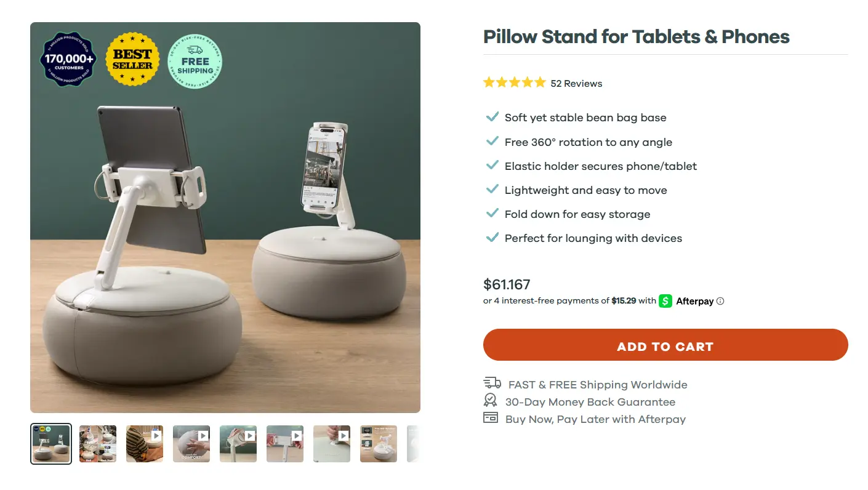
Task: Click the first star in the rating
Action: pyautogui.click(x=489, y=82)
